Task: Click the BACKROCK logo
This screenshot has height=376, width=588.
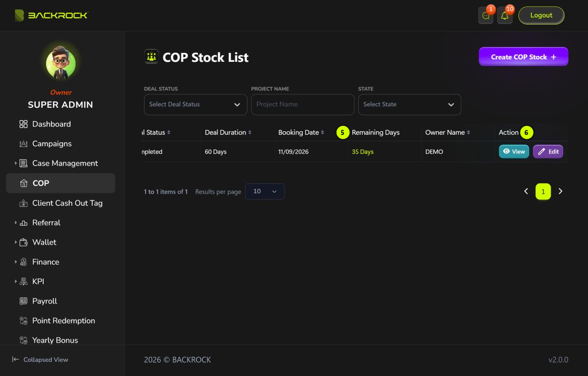Action: point(51,16)
